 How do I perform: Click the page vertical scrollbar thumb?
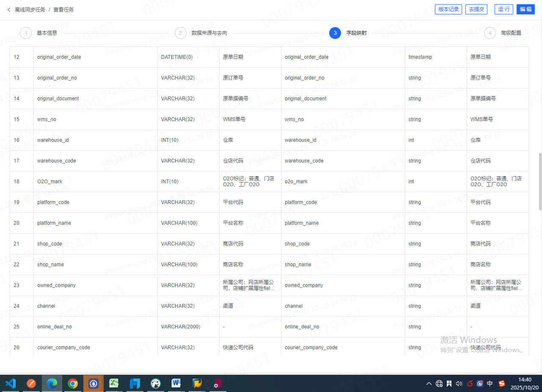tap(540, 181)
